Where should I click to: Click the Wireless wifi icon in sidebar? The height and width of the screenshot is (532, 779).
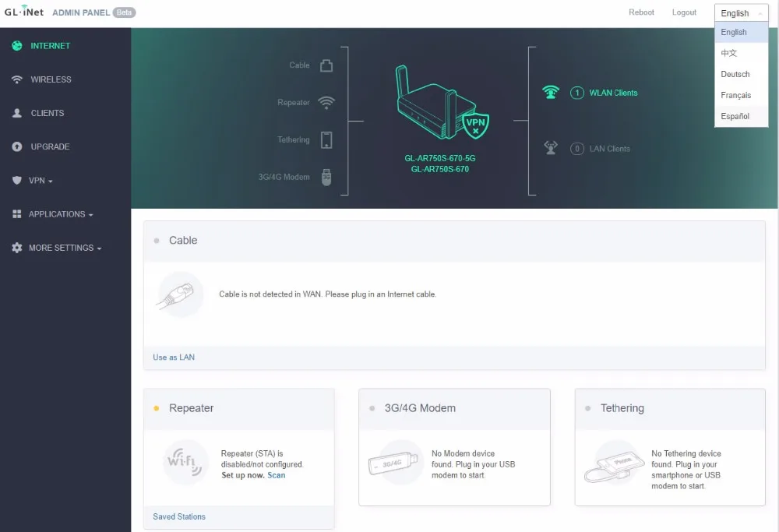(x=17, y=79)
